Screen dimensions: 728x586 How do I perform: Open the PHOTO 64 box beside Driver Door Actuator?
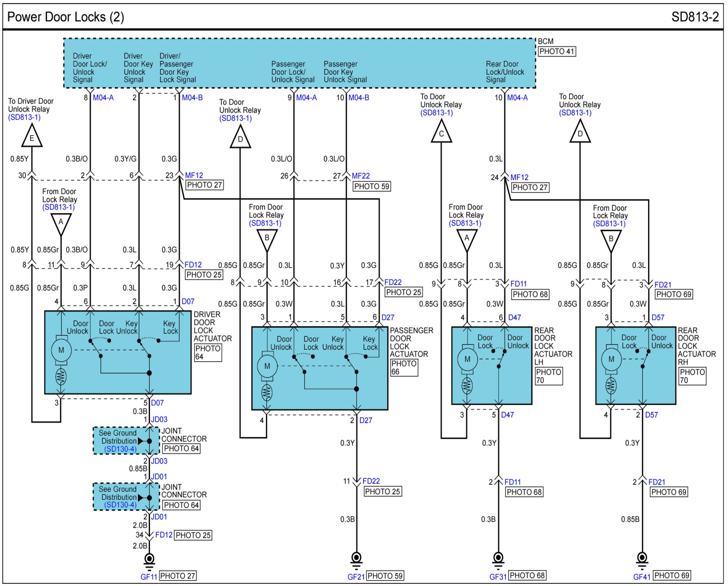tap(208, 353)
